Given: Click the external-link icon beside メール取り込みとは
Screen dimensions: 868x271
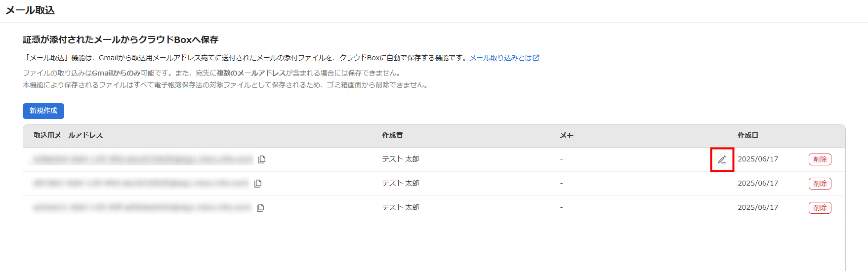Looking at the screenshot, I should (x=536, y=58).
